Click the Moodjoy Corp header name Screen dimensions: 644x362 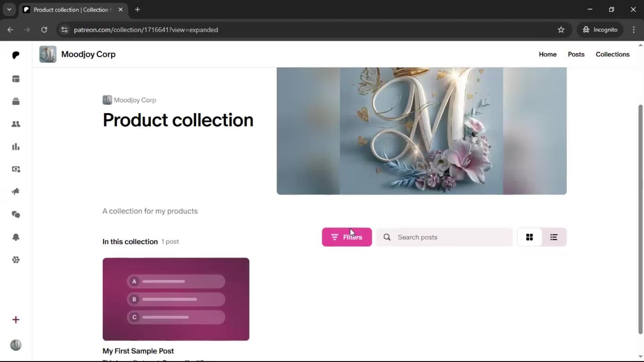(x=88, y=54)
